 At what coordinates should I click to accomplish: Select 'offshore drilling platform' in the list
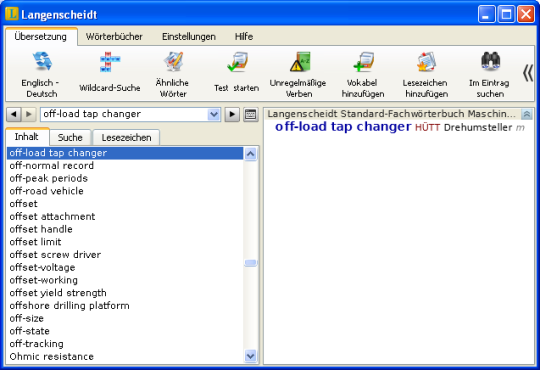click(70, 306)
